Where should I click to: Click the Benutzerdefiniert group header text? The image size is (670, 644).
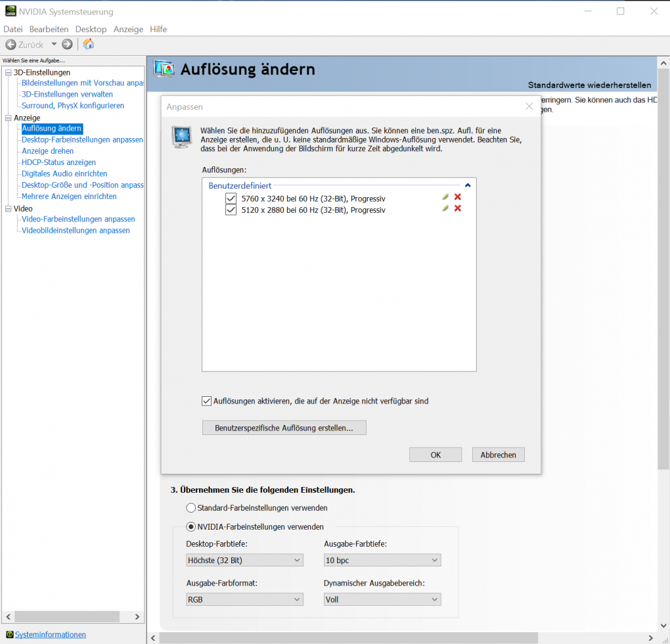(240, 185)
